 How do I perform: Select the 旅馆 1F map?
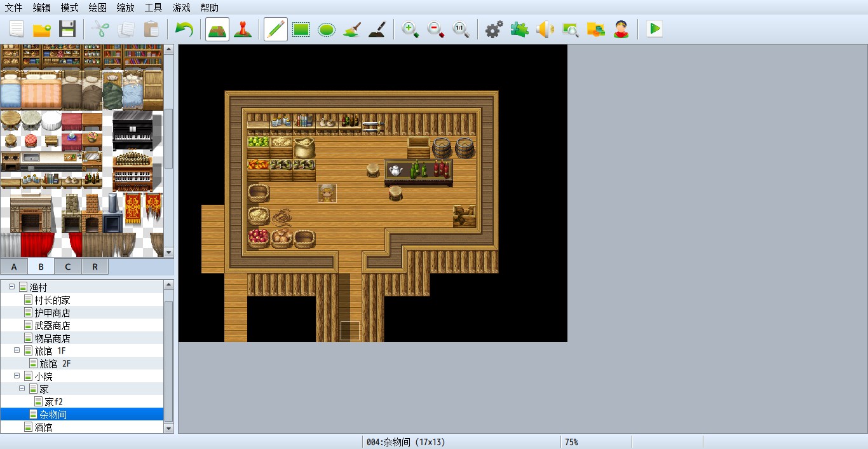50,351
